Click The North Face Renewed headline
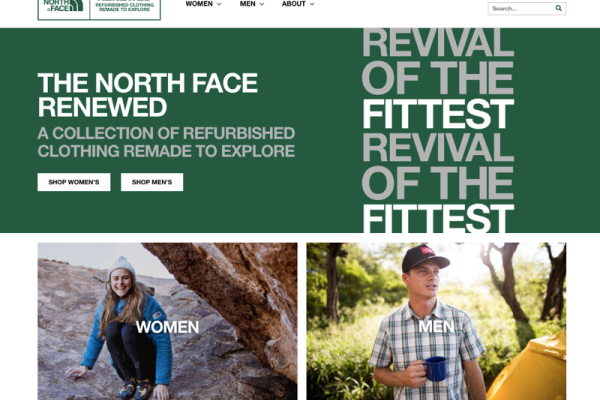The width and height of the screenshot is (600, 400). [147, 95]
